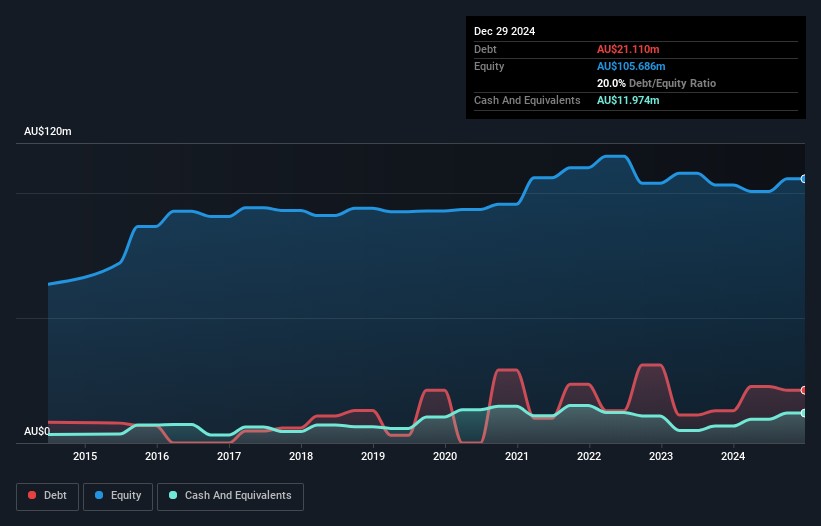This screenshot has width=821, height=526.
Task: Click the 2018 year tick label
Action: [x=301, y=457]
